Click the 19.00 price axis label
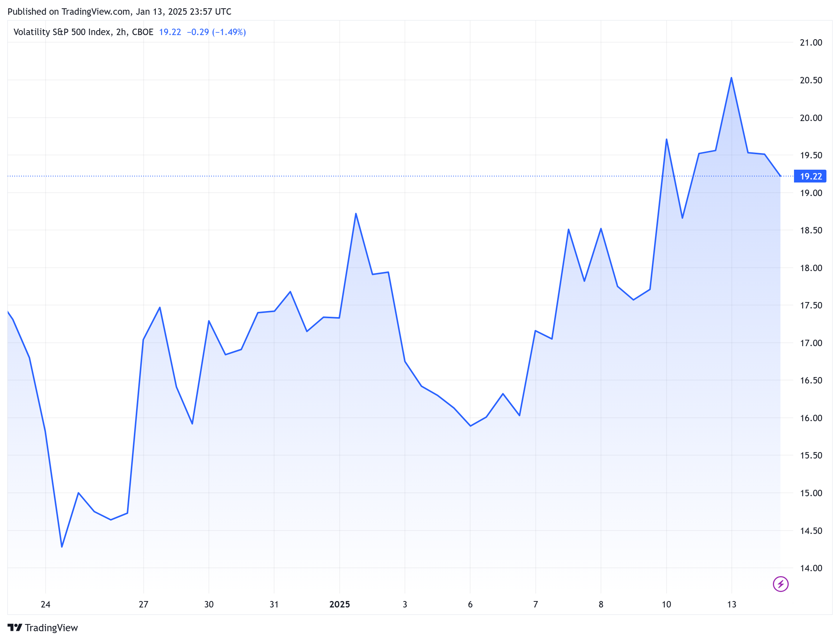Screen dimensions: 840x641 811,193
